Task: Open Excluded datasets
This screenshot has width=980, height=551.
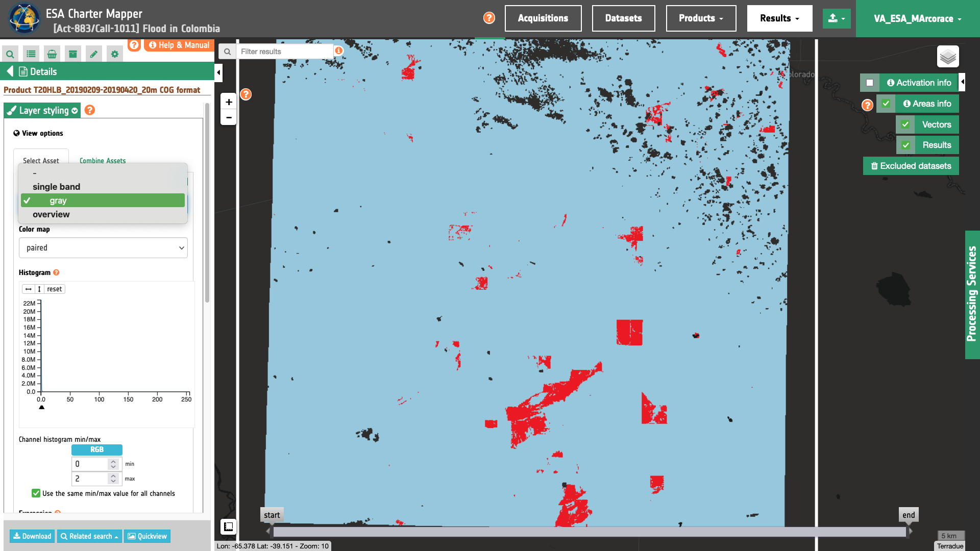Action: click(x=911, y=166)
